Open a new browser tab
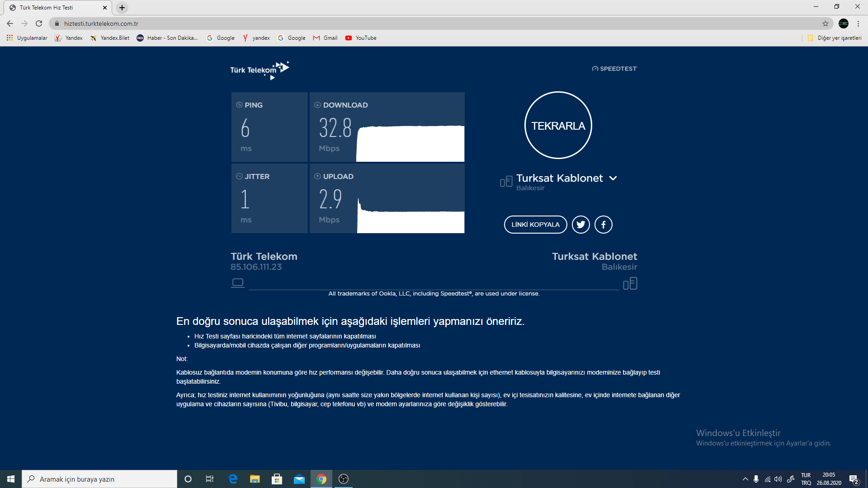 click(x=122, y=8)
